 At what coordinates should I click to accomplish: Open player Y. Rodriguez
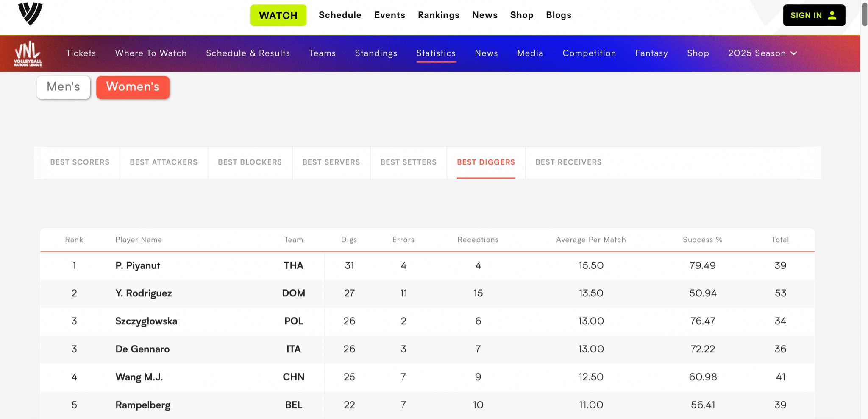tap(144, 293)
